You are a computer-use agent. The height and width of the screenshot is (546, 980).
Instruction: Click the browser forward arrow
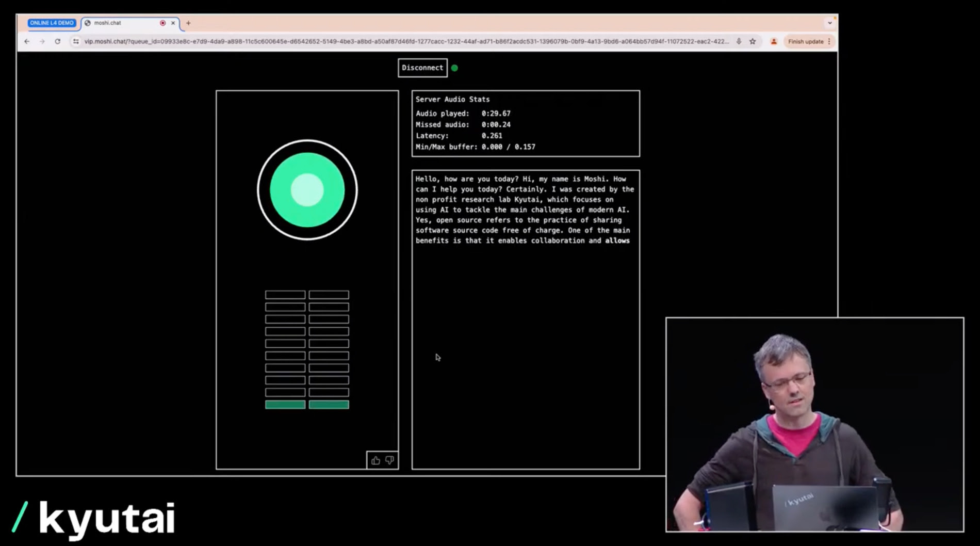click(42, 41)
